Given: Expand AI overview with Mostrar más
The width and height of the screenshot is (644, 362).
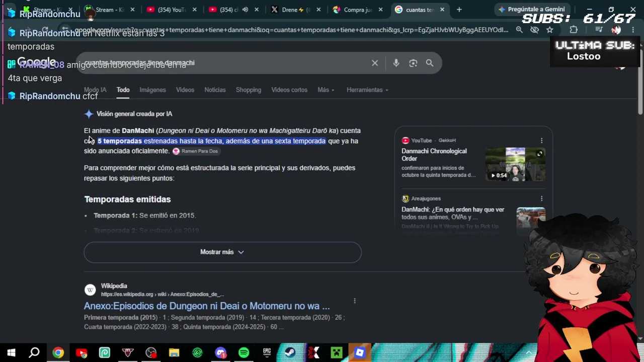Looking at the screenshot, I should point(222,252).
